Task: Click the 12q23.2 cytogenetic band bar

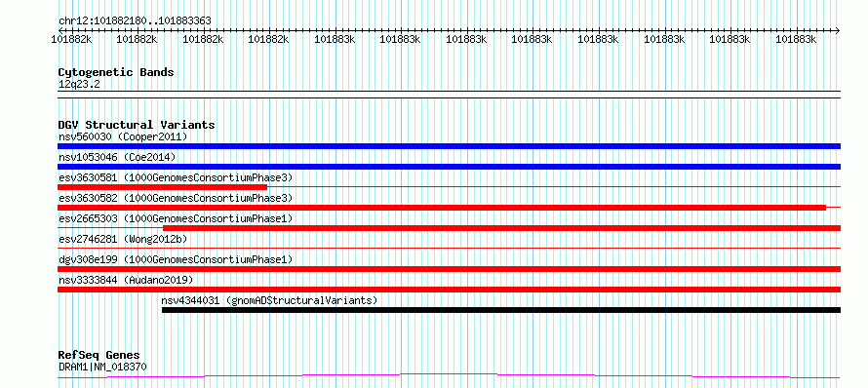Action: pos(449,95)
